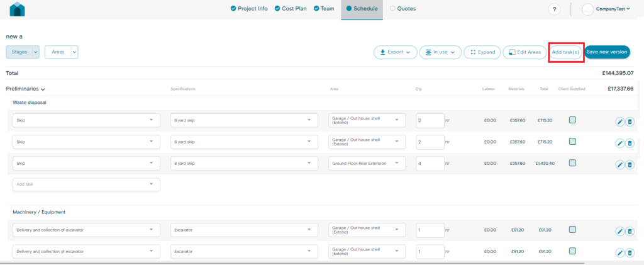Click the Client Supplied column header
This screenshot has height=265, width=644.
coord(572,89)
